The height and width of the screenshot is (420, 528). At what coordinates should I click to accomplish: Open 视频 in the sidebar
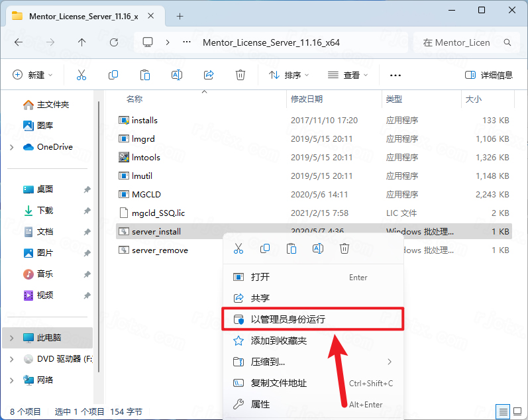pyautogui.click(x=38, y=295)
